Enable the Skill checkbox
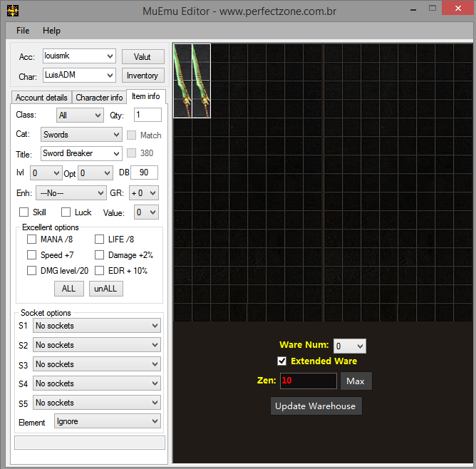This screenshot has width=476, height=469. [24, 212]
